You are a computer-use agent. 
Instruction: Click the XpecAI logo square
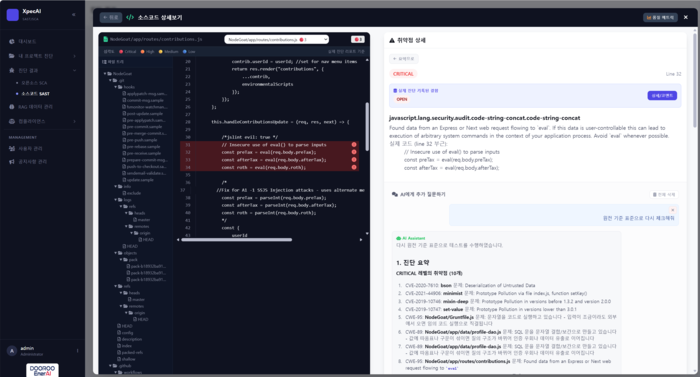pyautogui.click(x=12, y=15)
